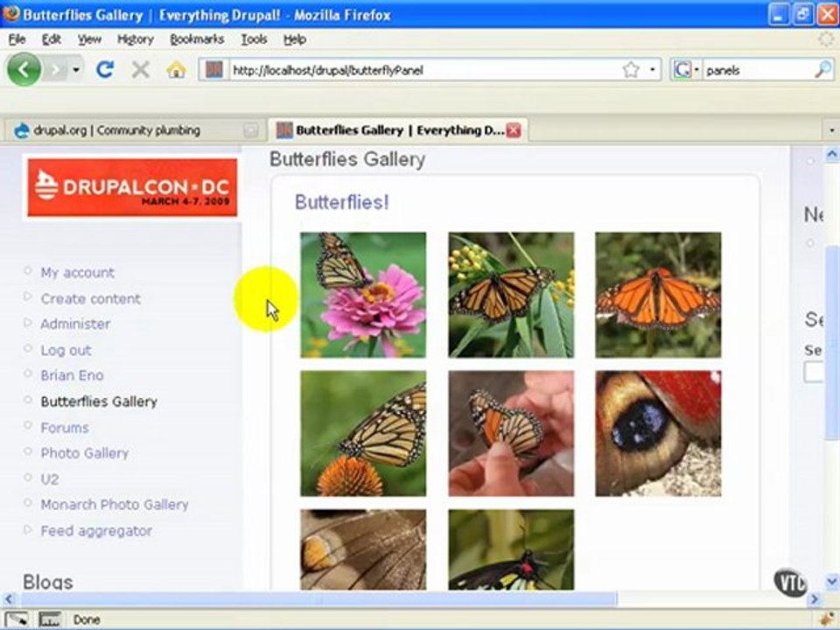Open the History menu
The image size is (840, 630).
click(x=136, y=39)
